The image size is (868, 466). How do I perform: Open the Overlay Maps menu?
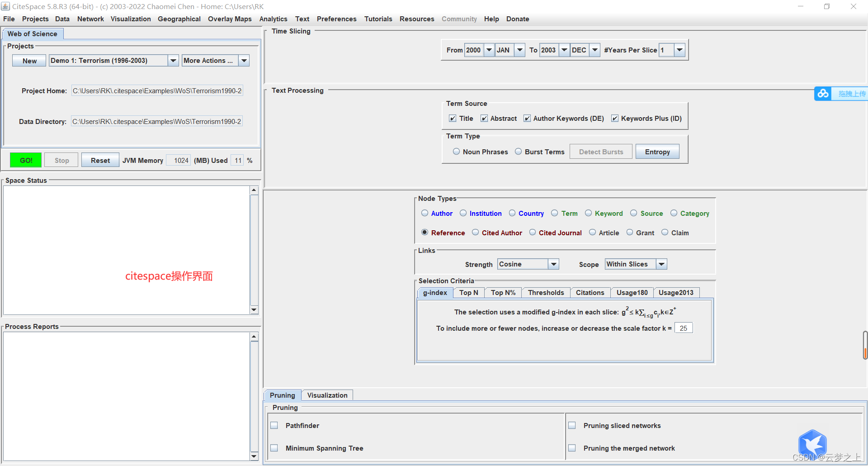(x=230, y=19)
